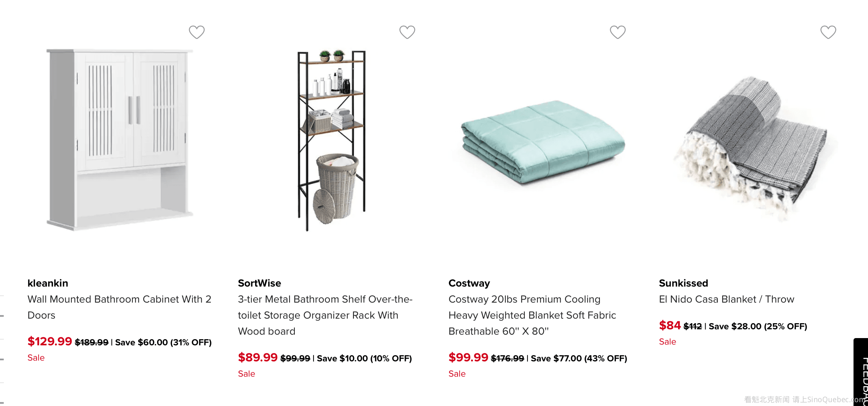This screenshot has width=868, height=406.
Task: Favorite the kleankin bathroom cabinet with heart
Action: click(197, 32)
